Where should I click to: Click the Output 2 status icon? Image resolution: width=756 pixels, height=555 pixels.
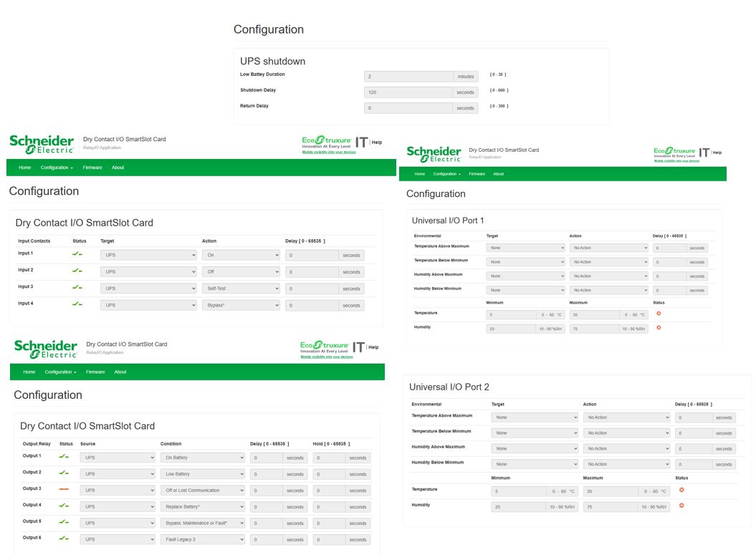coord(64,473)
